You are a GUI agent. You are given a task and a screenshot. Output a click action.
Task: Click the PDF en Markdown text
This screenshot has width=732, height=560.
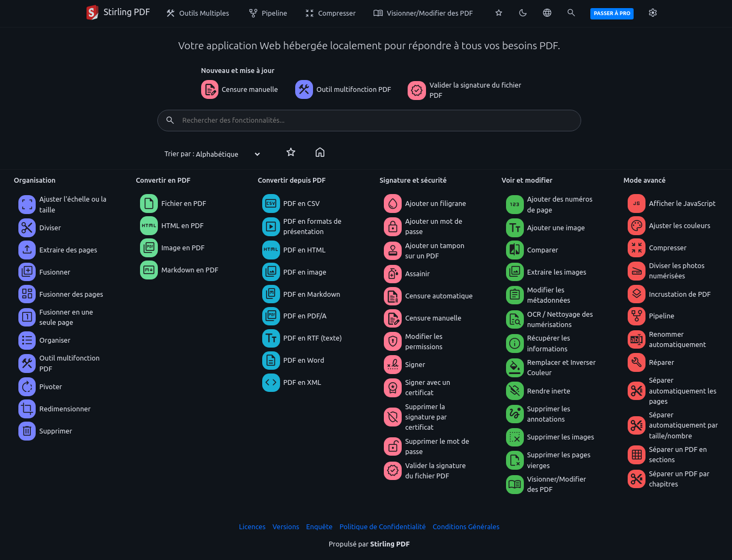click(311, 294)
